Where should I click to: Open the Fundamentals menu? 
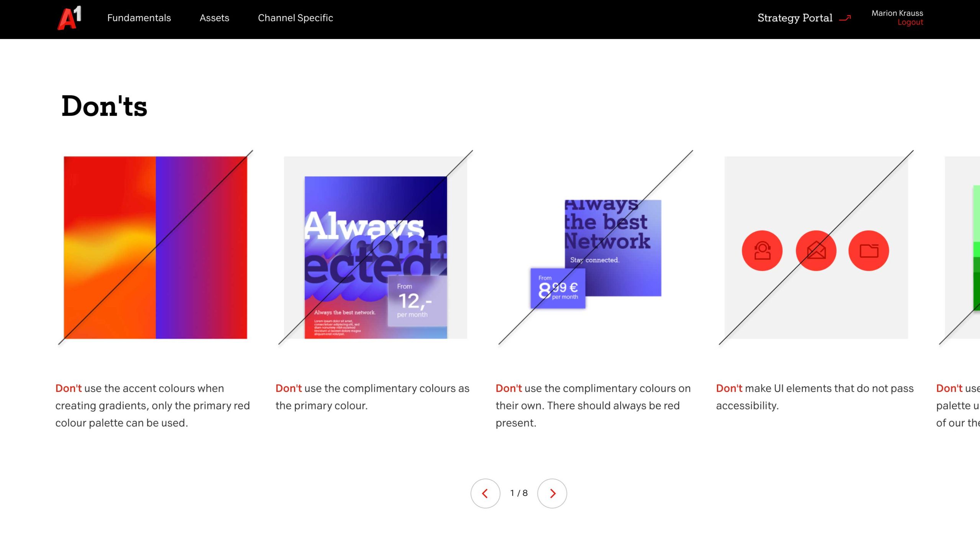pyautogui.click(x=139, y=18)
